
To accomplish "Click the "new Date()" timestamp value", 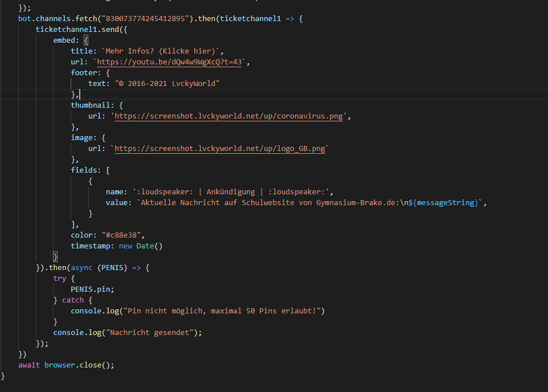I will pyautogui.click(x=141, y=246).
